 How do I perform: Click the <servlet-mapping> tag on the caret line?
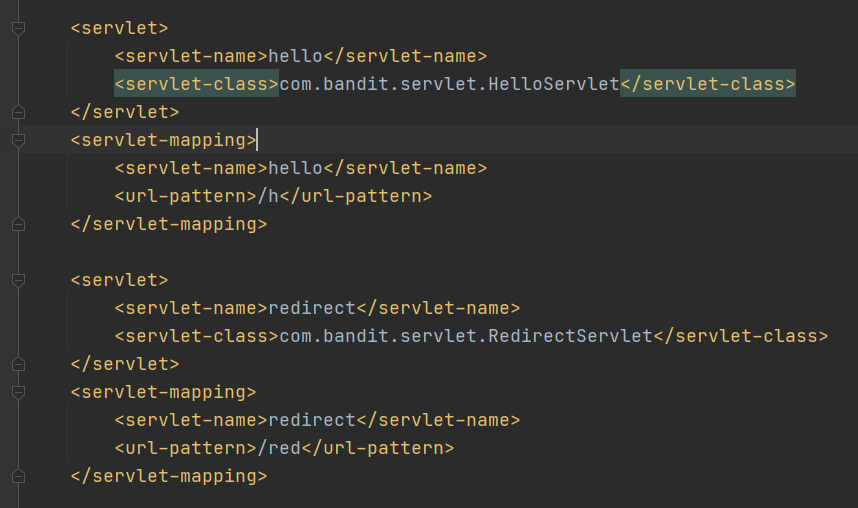[x=163, y=140]
